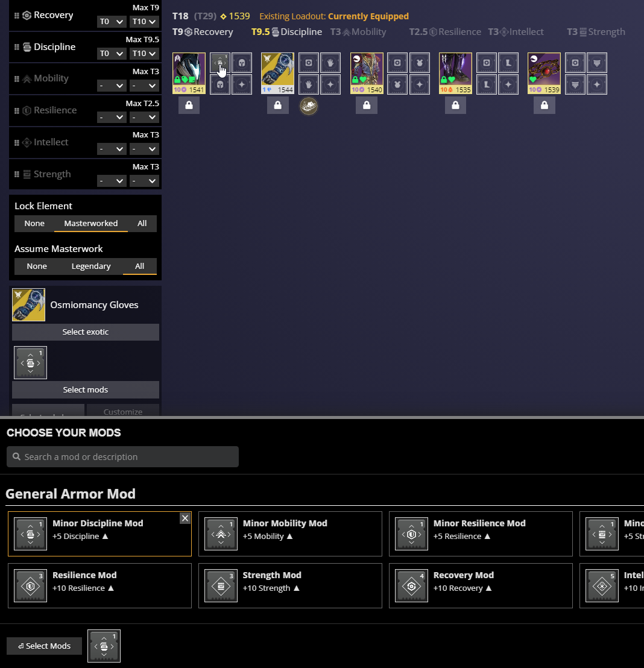Click the general mod square slot on the boots

487,63
